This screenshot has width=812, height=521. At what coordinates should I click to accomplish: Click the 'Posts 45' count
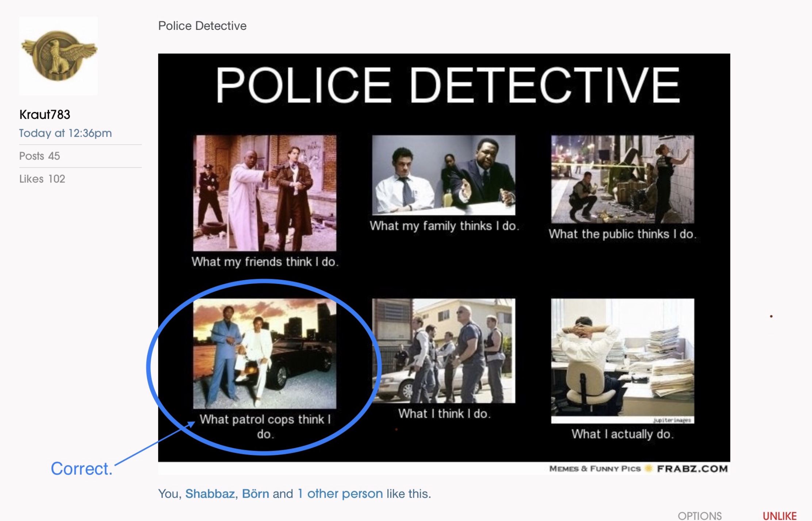click(39, 156)
